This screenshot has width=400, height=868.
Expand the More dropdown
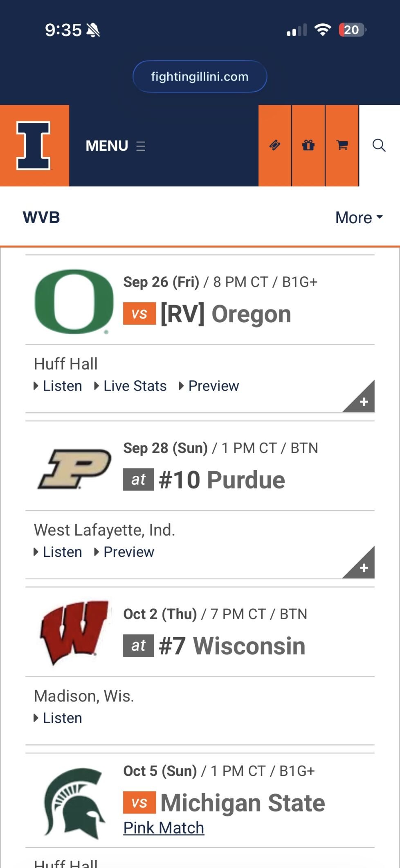[x=359, y=217]
